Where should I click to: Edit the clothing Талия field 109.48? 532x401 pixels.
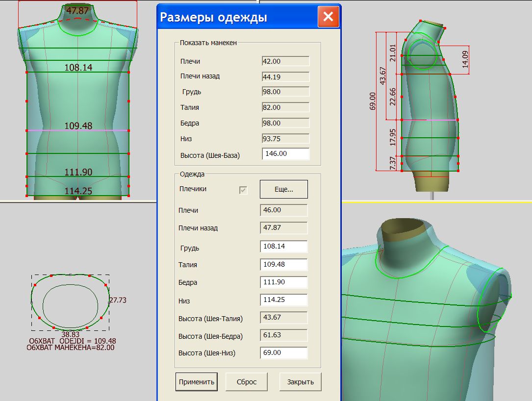tap(283, 264)
